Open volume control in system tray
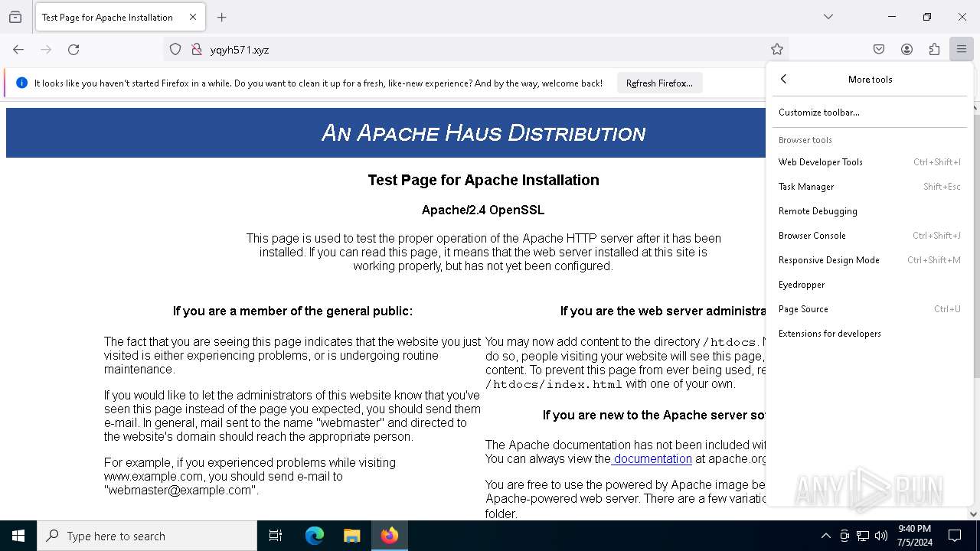 tap(881, 536)
